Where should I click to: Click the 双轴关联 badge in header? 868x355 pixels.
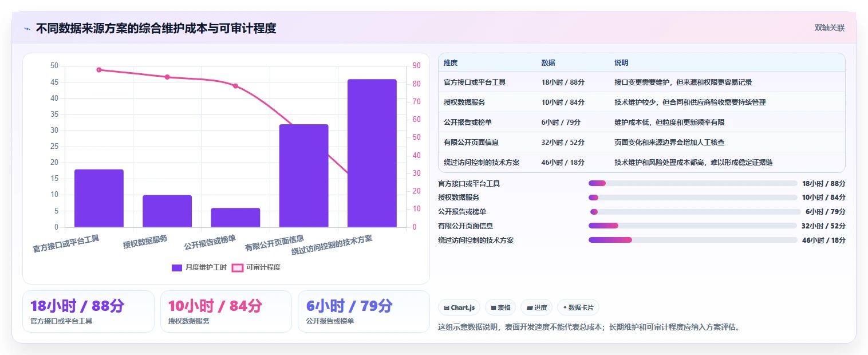click(x=830, y=28)
